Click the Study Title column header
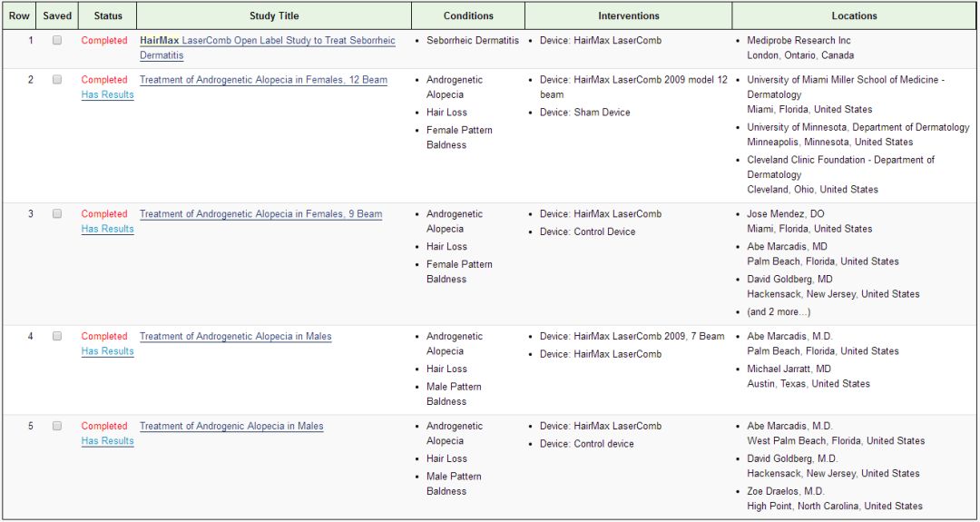Image resolution: width=980 pixels, height=522 pixels. point(273,15)
